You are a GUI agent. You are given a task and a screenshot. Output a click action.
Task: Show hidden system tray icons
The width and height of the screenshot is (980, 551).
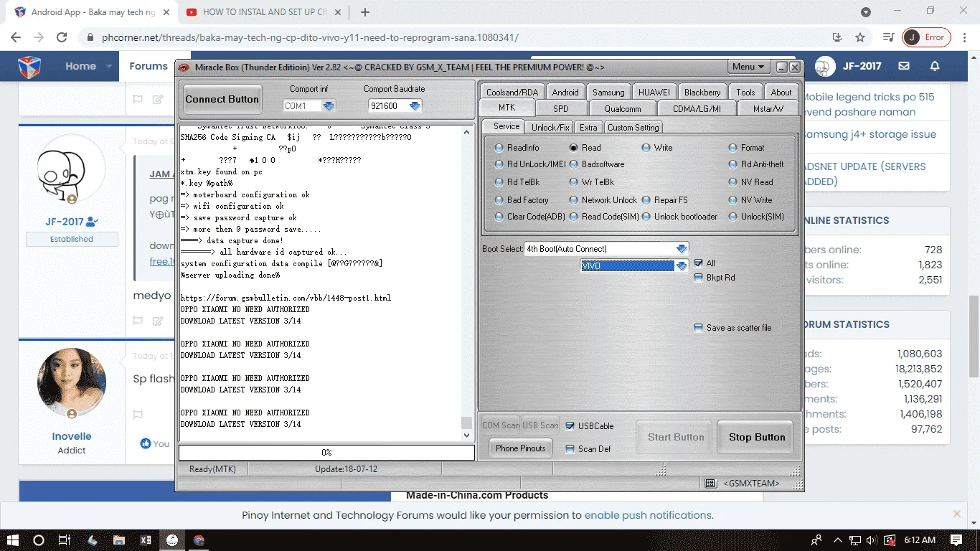tap(837, 540)
